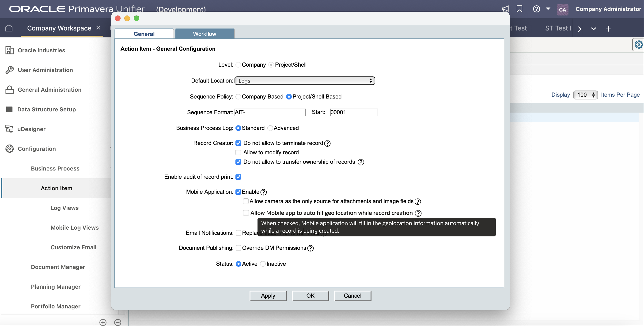
Task: Open the User Administration key icon
Action: coord(10,70)
